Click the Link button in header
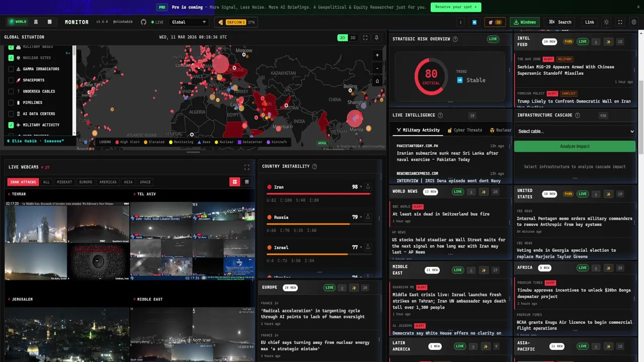Screen dimensions: 644x362 coord(590,22)
